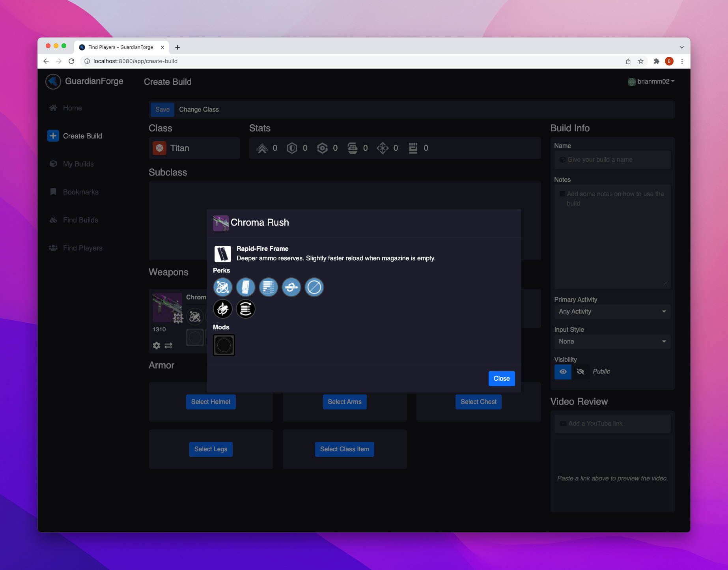The width and height of the screenshot is (728, 570).
Task: Open the browser extensions puzzle icon
Action: (x=657, y=61)
